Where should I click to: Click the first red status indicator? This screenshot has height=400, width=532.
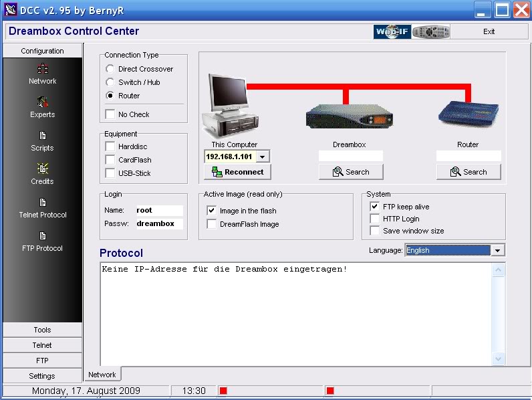[223, 391]
